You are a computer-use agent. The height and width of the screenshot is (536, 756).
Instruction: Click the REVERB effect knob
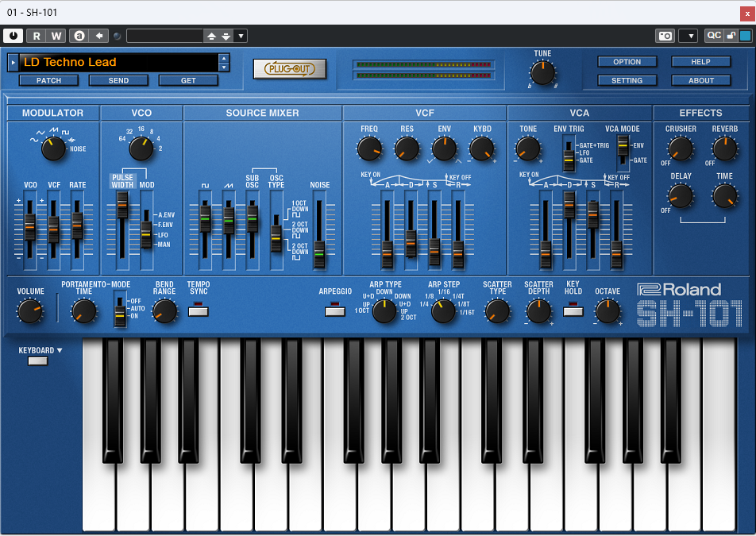[725, 148]
